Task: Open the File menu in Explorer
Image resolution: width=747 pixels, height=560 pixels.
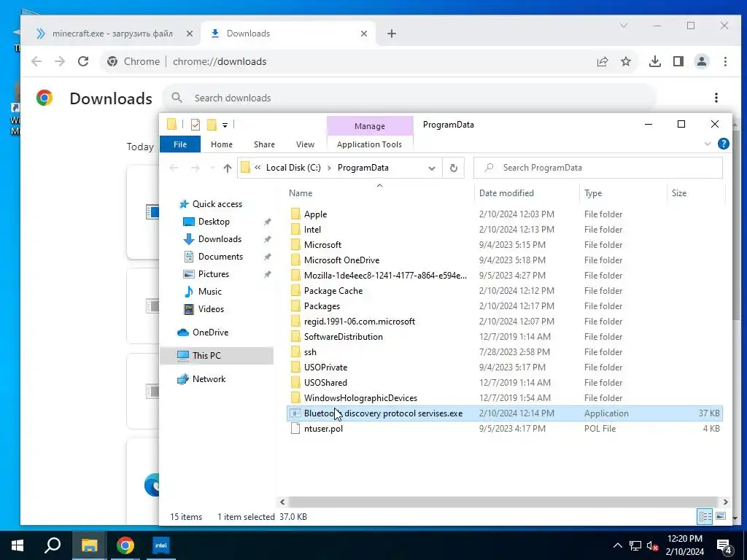Action: point(180,144)
